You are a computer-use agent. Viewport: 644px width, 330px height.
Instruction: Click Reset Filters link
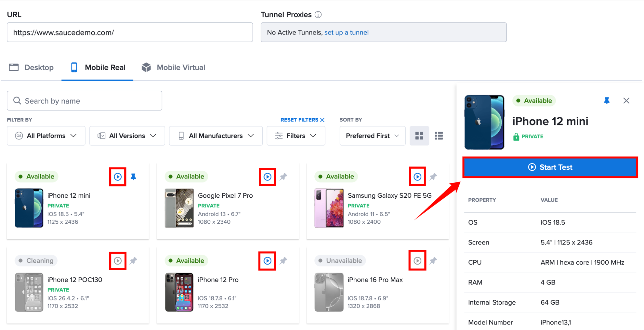303,120
